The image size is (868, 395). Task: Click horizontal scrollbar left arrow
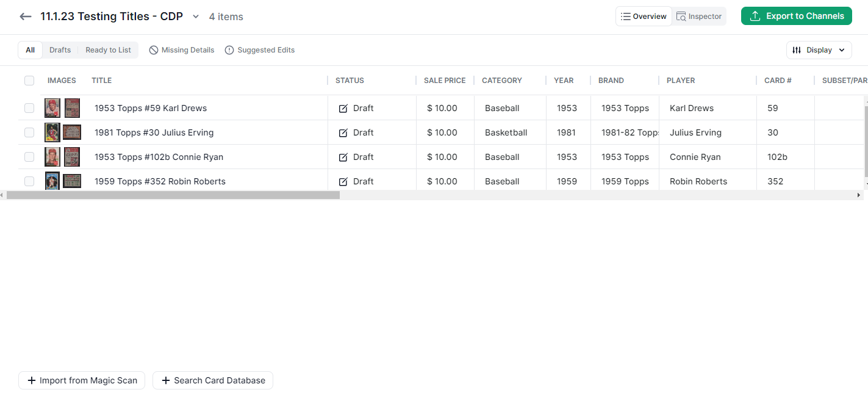(x=2, y=195)
